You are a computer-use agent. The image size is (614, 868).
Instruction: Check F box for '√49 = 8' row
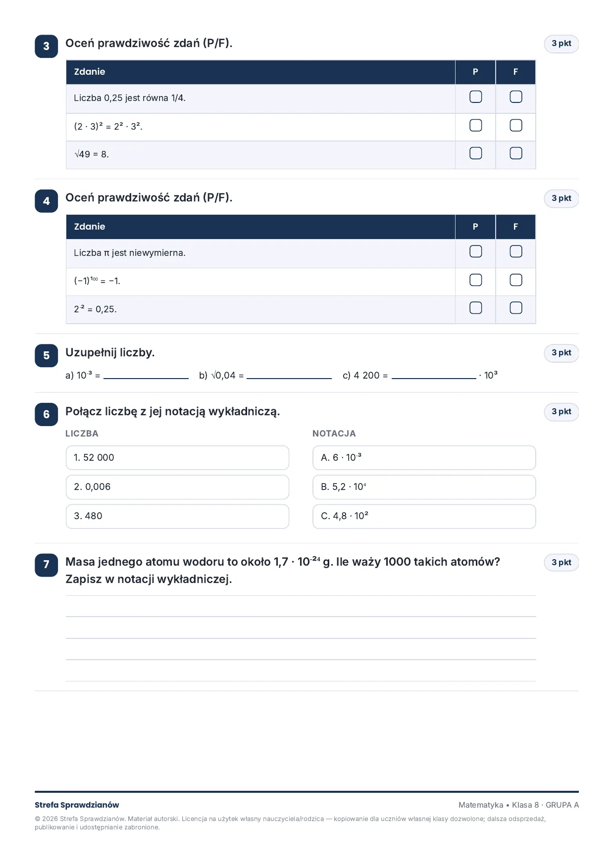515,153
